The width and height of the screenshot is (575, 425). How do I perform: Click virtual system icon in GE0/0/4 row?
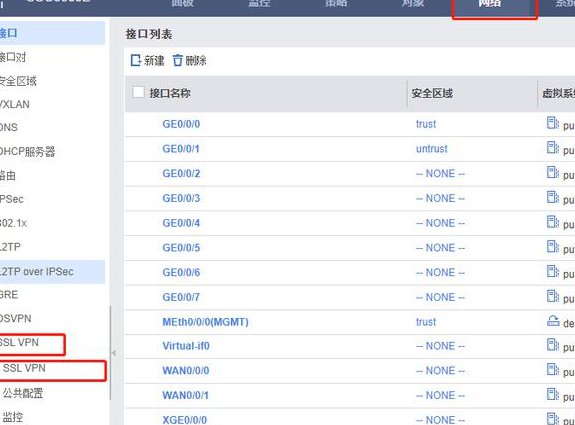pos(553,222)
